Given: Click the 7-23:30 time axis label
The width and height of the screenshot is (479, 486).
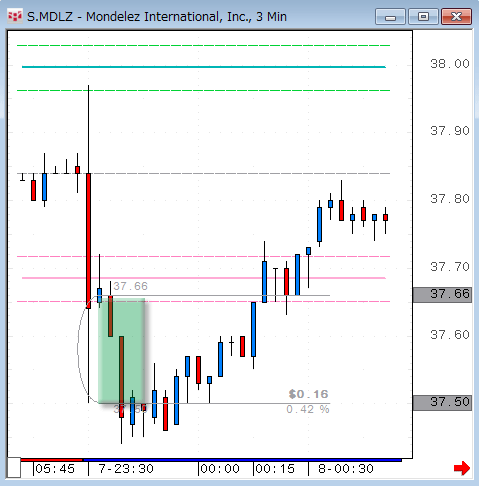Looking at the screenshot, I should click(x=126, y=469).
